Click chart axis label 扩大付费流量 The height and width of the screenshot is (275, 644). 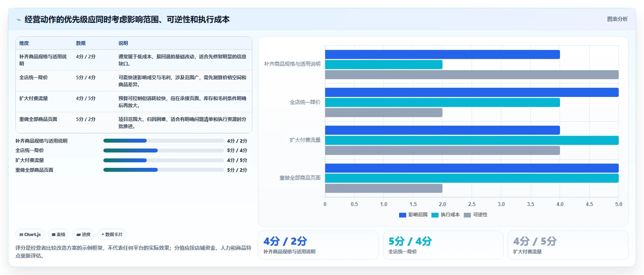tap(305, 140)
